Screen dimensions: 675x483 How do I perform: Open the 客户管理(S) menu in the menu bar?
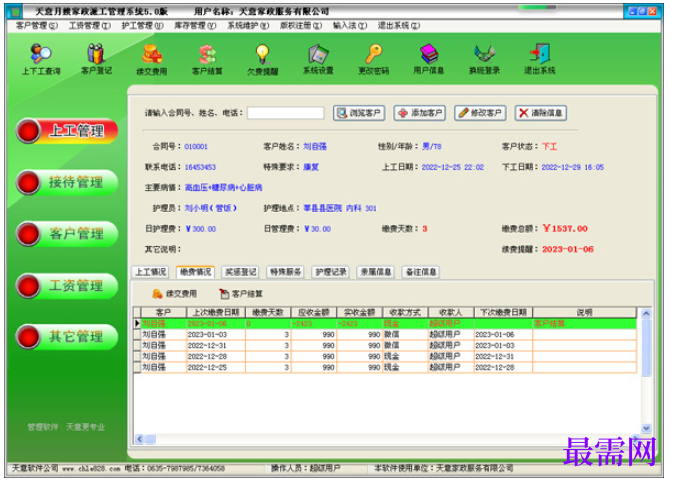pyautogui.click(x=37, y=26)
